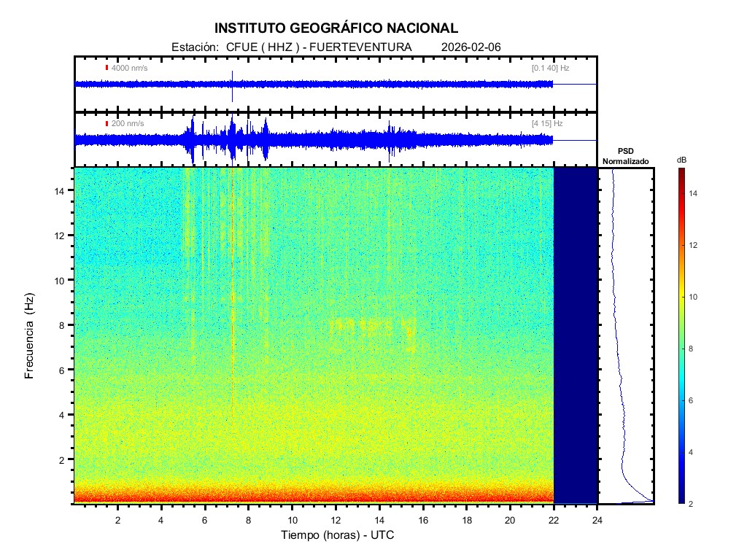Click the 10 label on the dB colorbar
The width and height of the screenshot is (747, 560).
click(x=695, y=297)
